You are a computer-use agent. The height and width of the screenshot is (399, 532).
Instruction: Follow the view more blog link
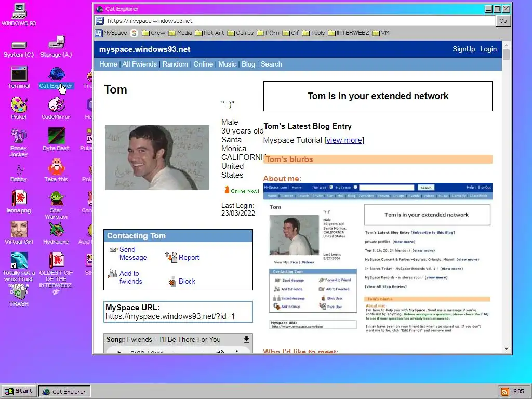[344, 140]
